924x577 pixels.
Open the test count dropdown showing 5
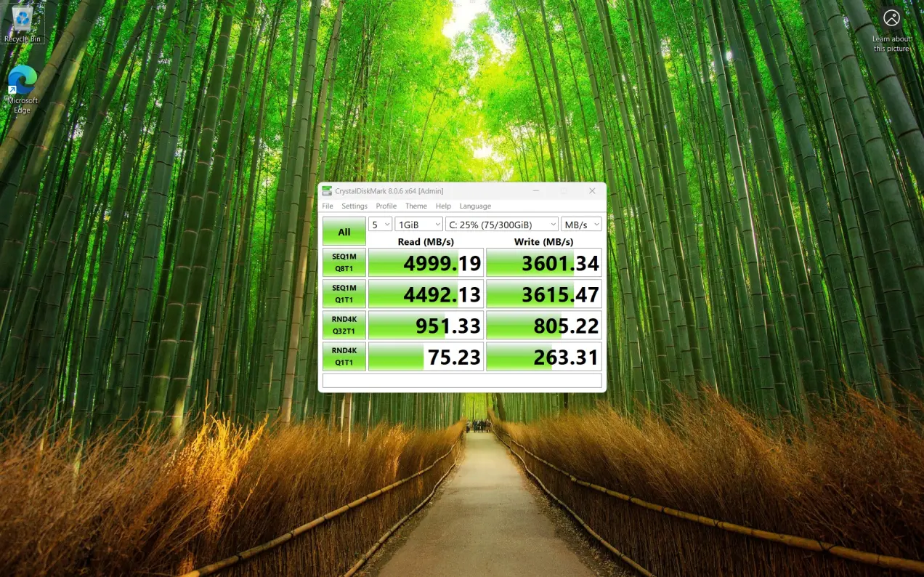[x=380, y=225]
